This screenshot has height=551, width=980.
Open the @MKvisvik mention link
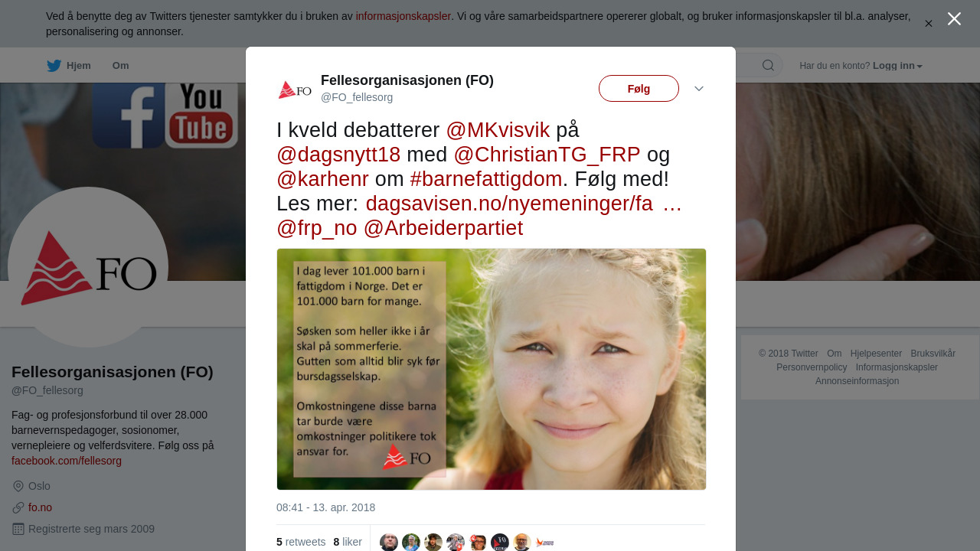[x=498, y=130]
